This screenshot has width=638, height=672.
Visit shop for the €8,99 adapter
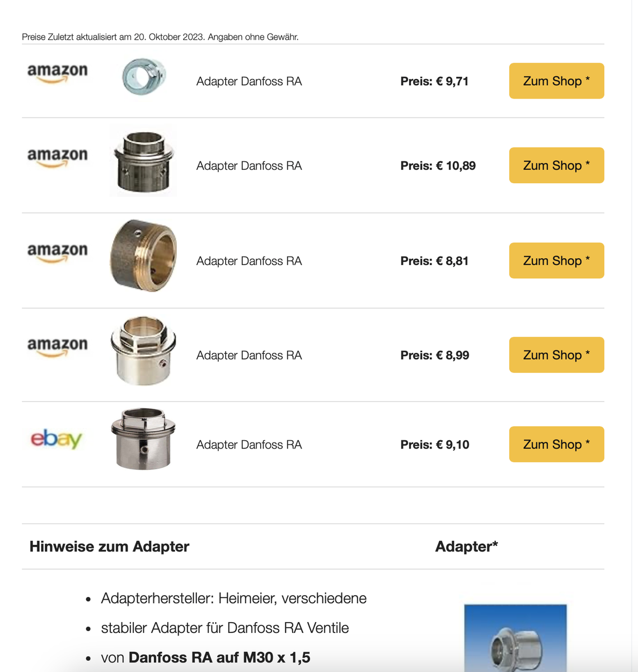556,355
